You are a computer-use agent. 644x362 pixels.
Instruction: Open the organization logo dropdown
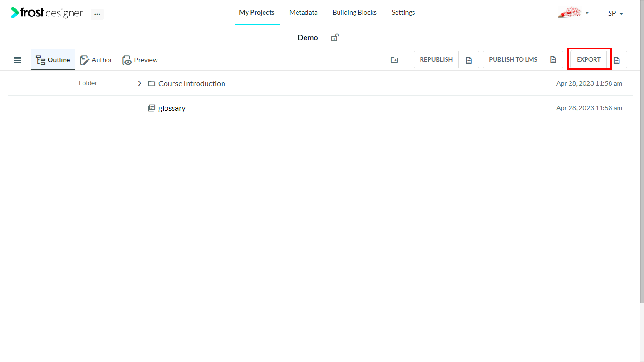point(573,13)
